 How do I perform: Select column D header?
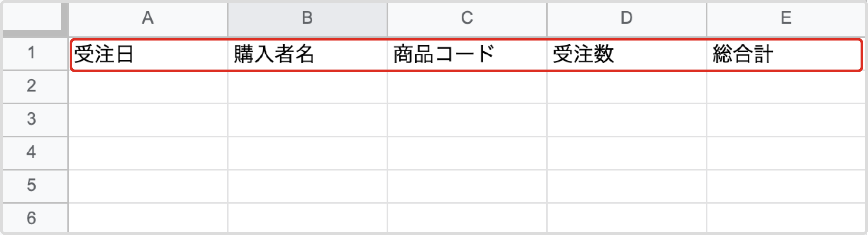point(626,18)
